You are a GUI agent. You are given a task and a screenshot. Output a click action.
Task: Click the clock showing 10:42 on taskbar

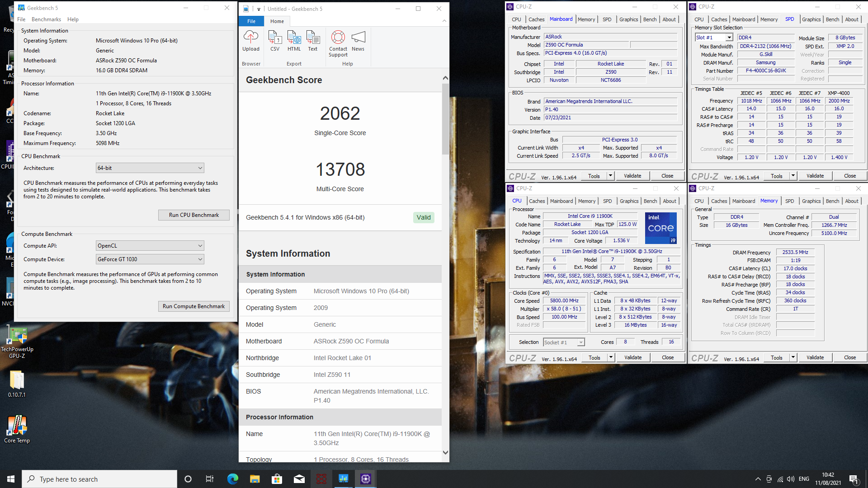point(828,479)
